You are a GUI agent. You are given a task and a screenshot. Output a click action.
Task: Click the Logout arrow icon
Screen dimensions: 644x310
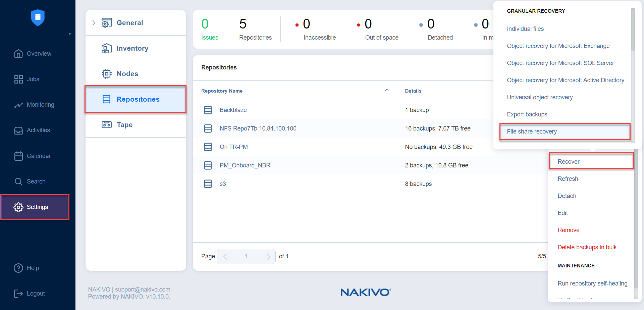point(18,294)
